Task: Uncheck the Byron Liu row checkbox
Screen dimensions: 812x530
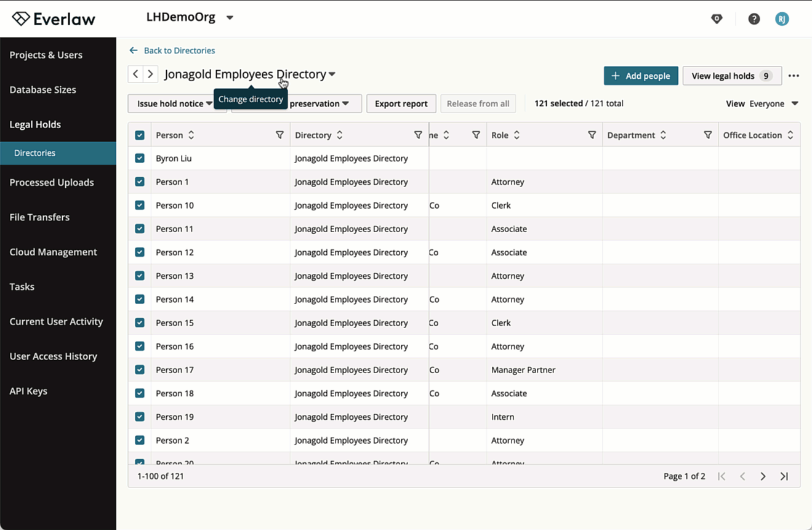Action: click(x=140, y=158)
